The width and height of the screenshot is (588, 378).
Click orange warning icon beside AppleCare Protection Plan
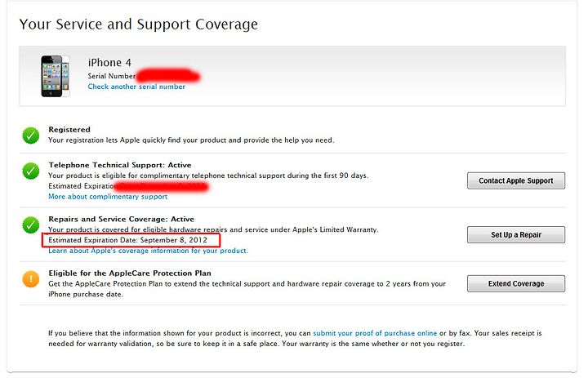pyautogui.click(x=31, y=279)
